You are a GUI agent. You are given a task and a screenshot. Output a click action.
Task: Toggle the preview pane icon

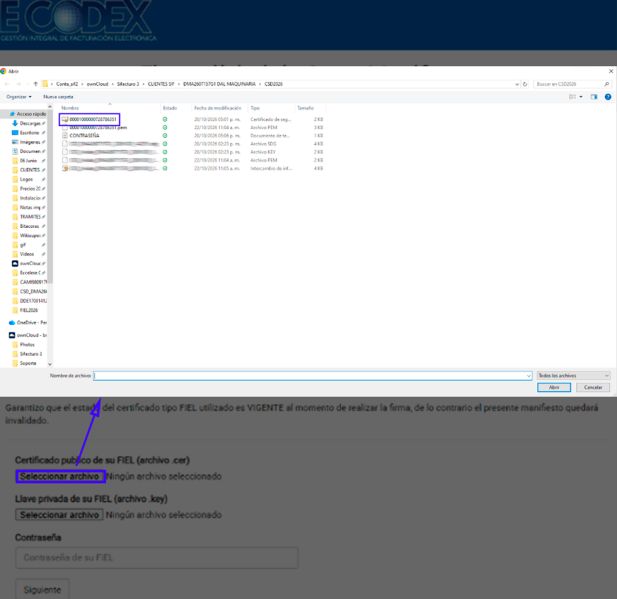click(x=594, y=97)
